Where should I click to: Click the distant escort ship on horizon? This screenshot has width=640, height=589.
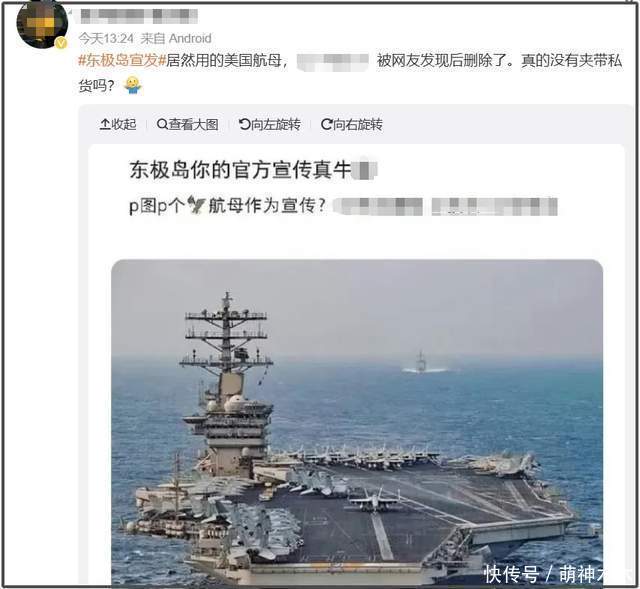click(422, 362)
